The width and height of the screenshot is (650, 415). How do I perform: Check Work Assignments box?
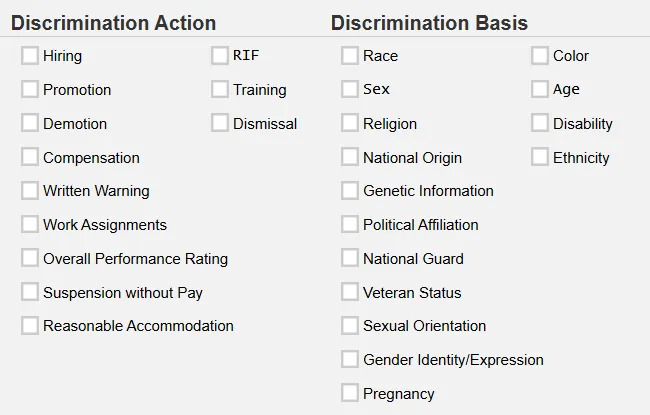coord(30,225)
